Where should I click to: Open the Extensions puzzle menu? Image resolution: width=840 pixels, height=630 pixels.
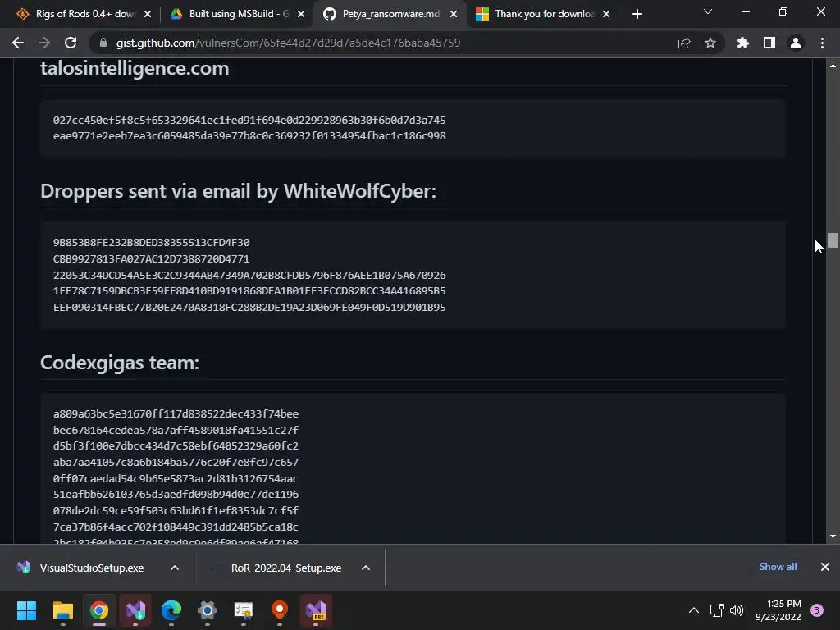743,43
